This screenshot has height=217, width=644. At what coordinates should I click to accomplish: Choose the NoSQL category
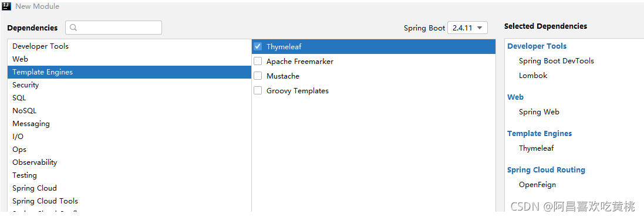[129, 111]
